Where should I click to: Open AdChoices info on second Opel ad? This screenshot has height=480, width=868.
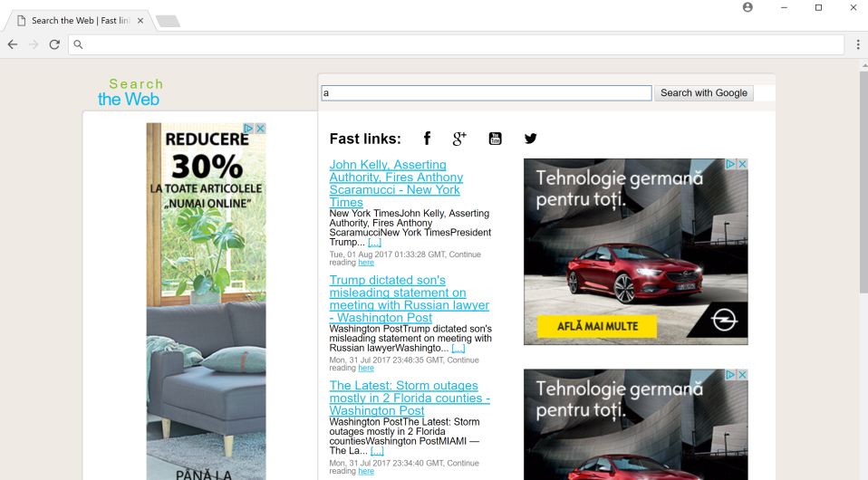pyautogui.click(x=730, y=375)
